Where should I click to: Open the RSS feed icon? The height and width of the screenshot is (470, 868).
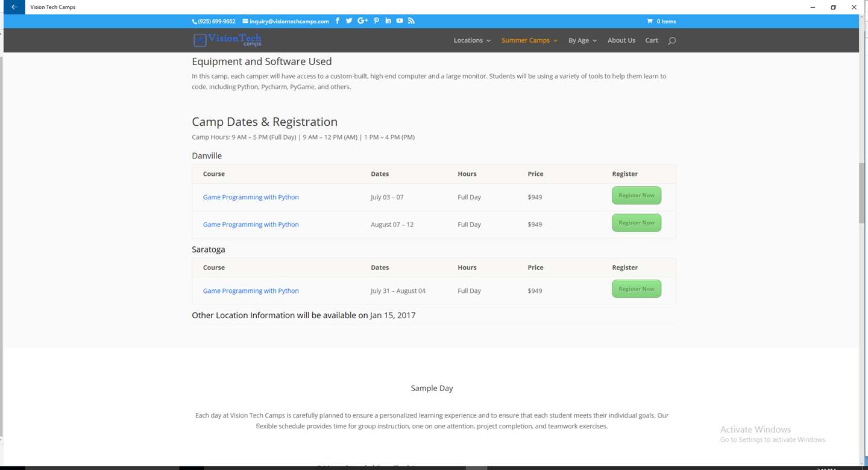(411, 20)
